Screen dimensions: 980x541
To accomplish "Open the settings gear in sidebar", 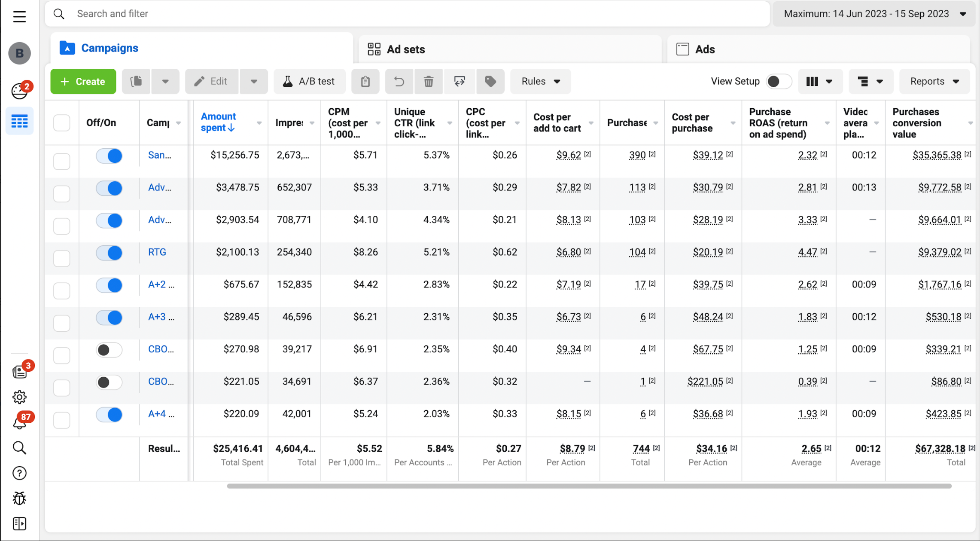I will pyautogui.click(x=19, y=397).
